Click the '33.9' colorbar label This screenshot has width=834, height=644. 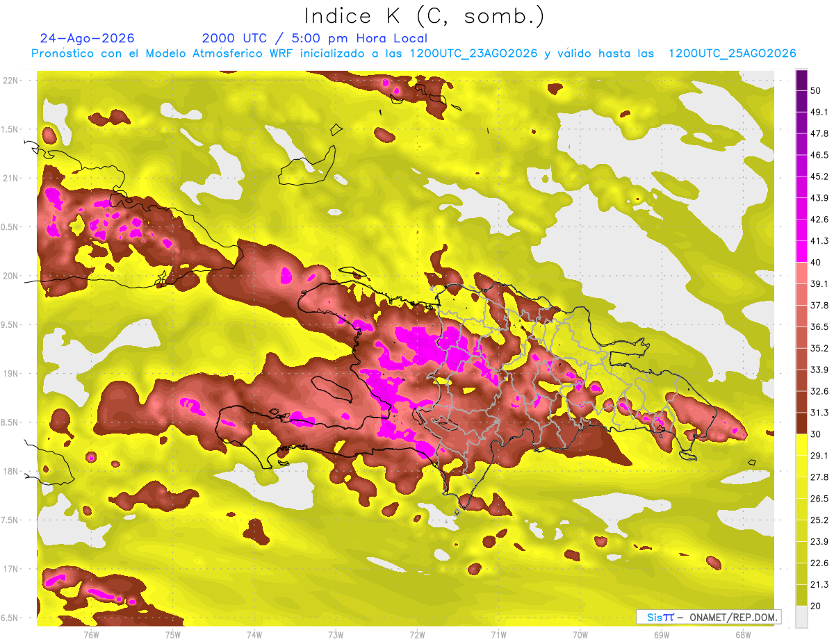point(819,370)
